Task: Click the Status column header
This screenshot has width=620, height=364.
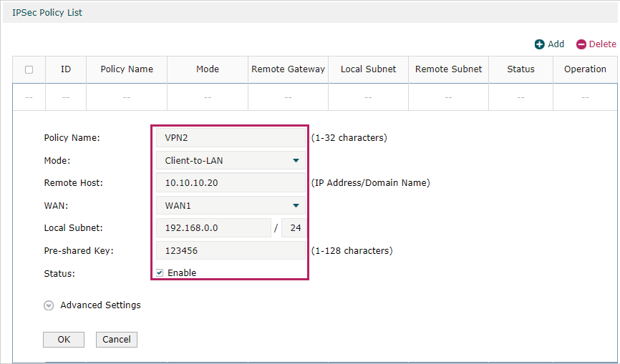Action: [520, 69]
